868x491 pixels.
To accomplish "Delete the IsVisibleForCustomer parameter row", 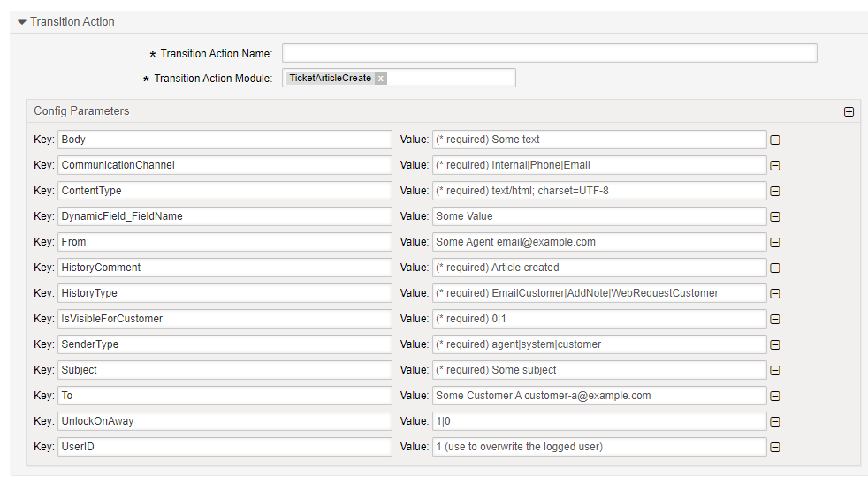I will pos(775,319).
